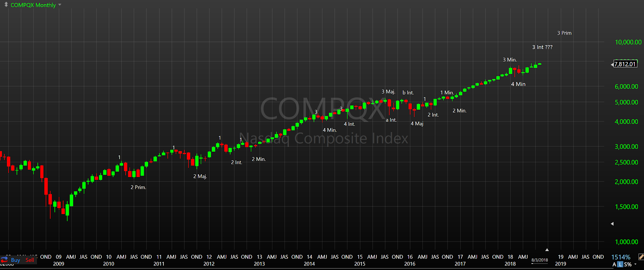This screenshot has height=270, width=644.
Task: Click the blue-red trade arrows icon
Action: [x=4, y=260]
